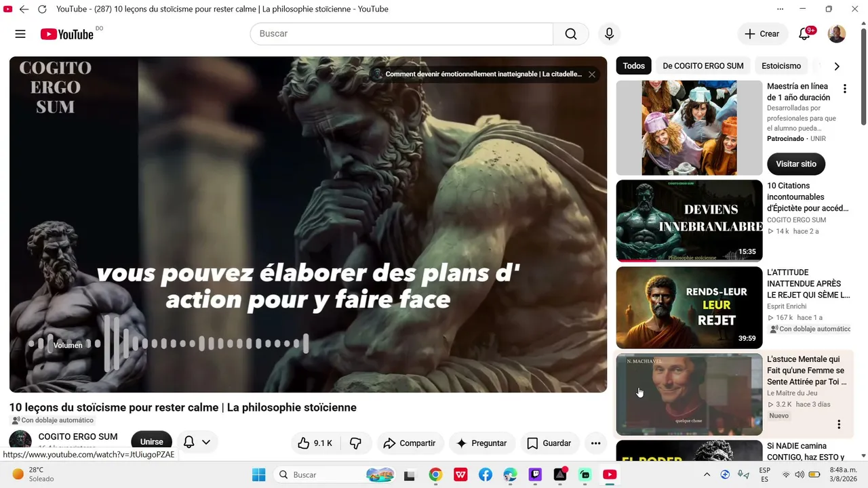The width and height of the screenshot is (868, 488).
Task: Click Compartir to share the video
Action: click(410, 443)
